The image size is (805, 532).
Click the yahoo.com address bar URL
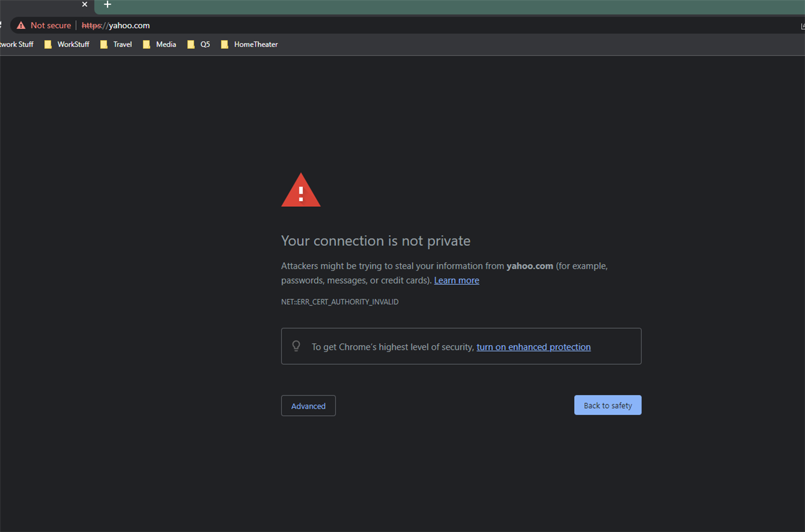116,25
